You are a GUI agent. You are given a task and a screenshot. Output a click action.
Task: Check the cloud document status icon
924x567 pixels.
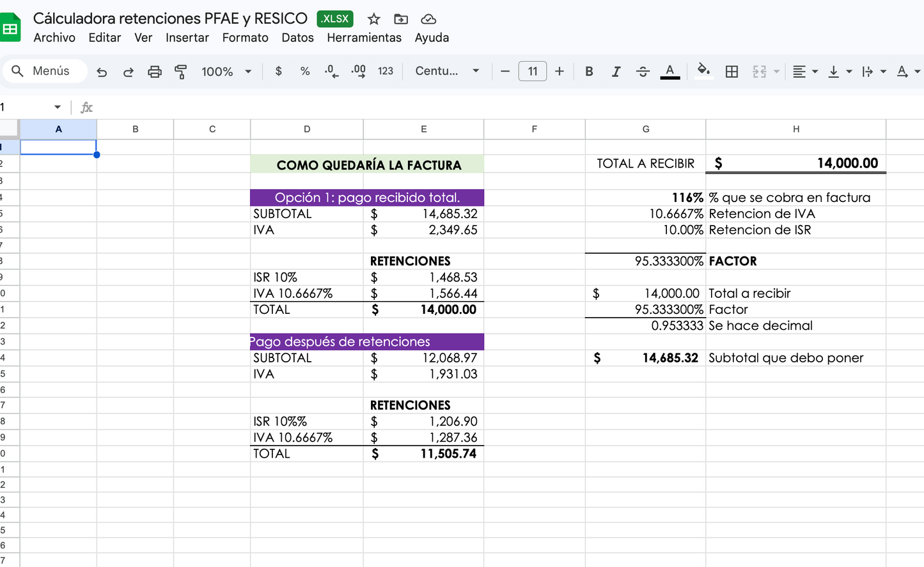[x=428, y=19]
